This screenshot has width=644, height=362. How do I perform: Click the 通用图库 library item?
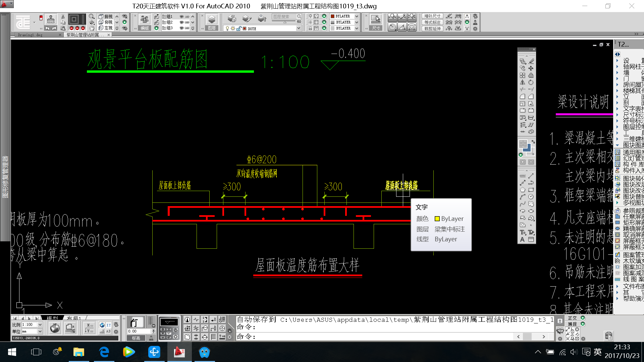[x=630, y=152]
